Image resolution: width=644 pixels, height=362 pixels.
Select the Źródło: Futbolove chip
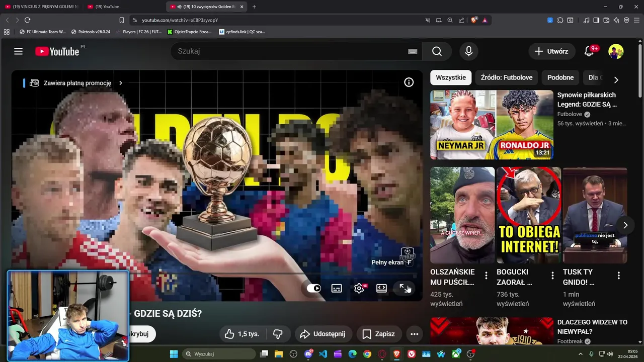point(507,77)
